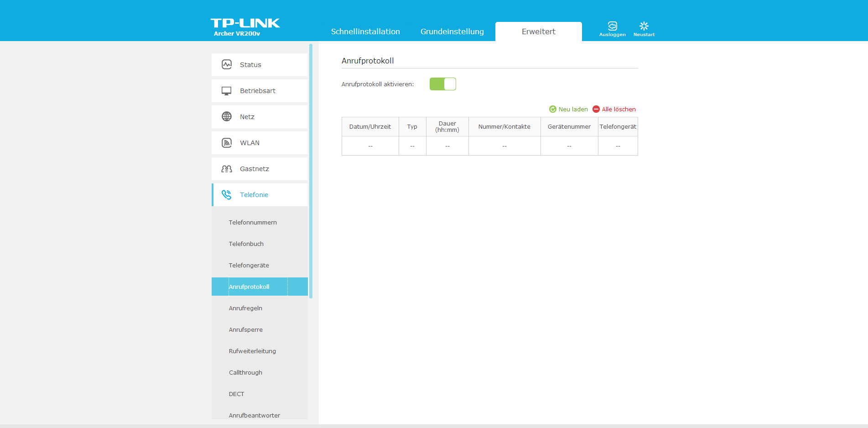Select Rufweiterleitung in the sidebar
Screen dimensions: 868x428
point(252,351)
